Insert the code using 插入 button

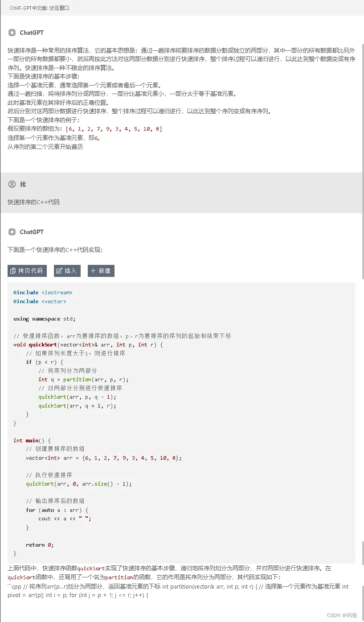67,271
